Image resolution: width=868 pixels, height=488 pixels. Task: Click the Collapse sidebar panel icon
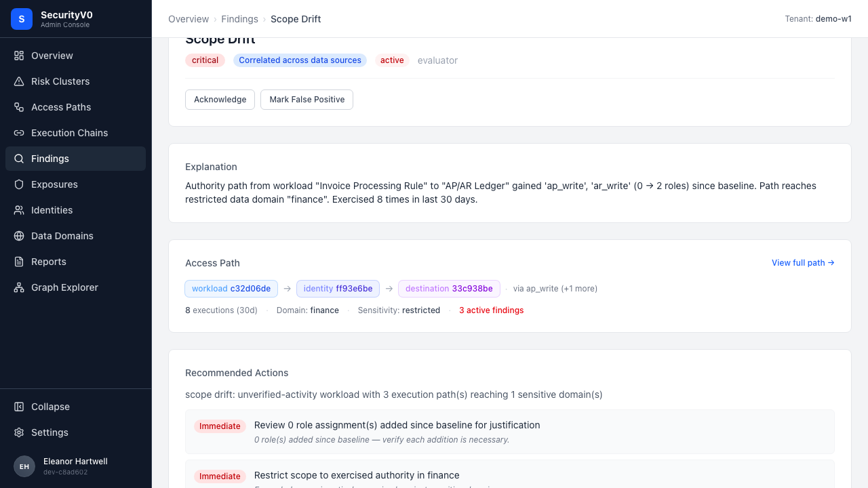19,407
